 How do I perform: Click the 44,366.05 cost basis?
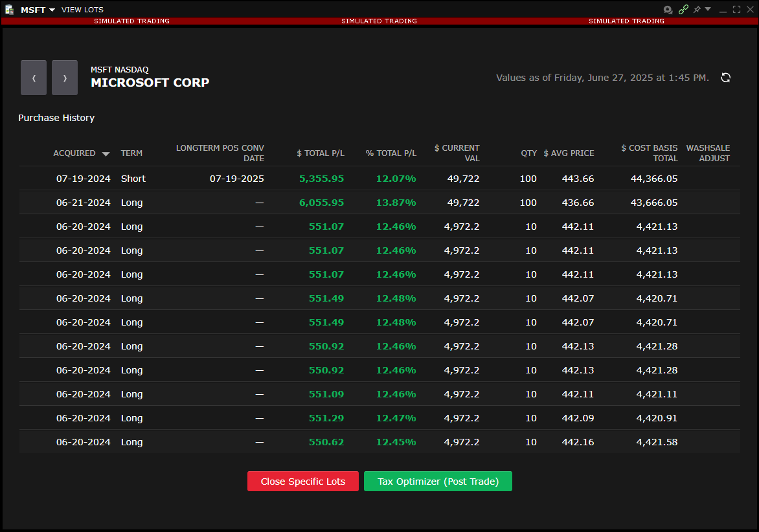coord(654,179)
